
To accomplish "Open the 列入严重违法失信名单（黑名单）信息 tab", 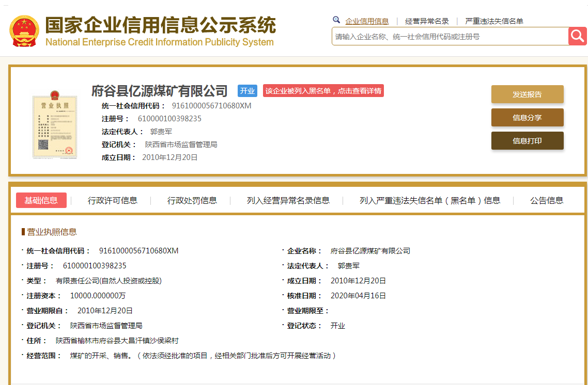I will pos(430,200).
